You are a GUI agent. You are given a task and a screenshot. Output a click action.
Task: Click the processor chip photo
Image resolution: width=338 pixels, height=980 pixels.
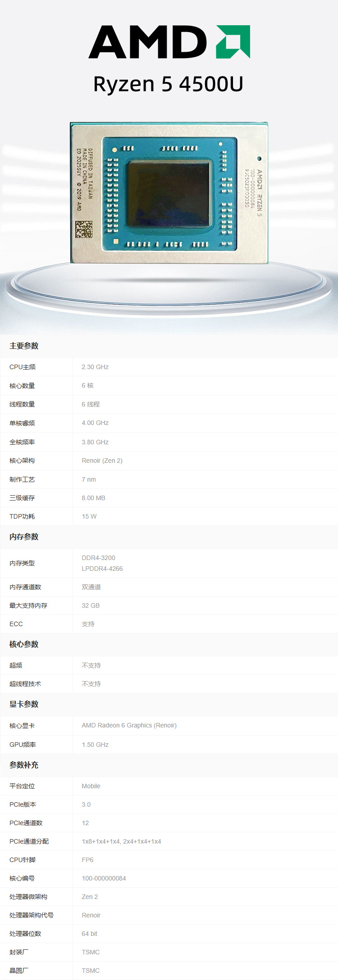pyautogui.click(x=169, y=193)
